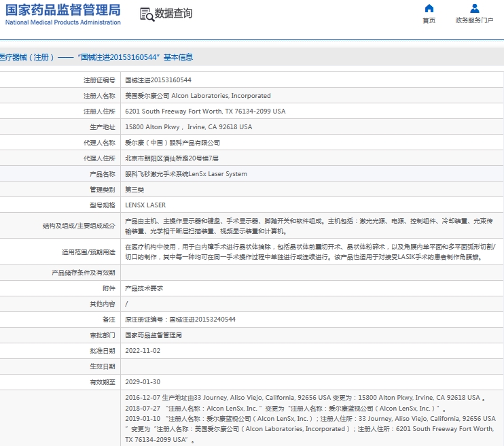Click the 代理人住所 label
The image size is (504, 446).
(x=99, y=158)
